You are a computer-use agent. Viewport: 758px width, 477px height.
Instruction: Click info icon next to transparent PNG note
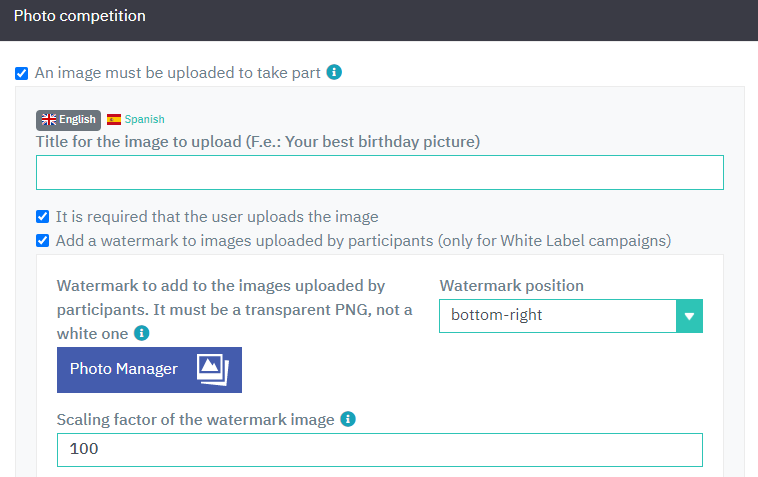click(142, 333)
